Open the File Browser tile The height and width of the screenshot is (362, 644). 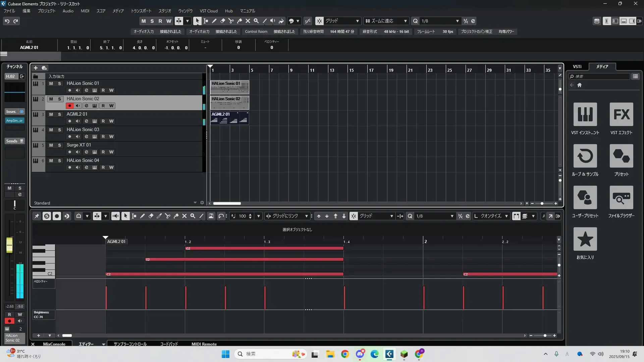(x=621, y=197)
